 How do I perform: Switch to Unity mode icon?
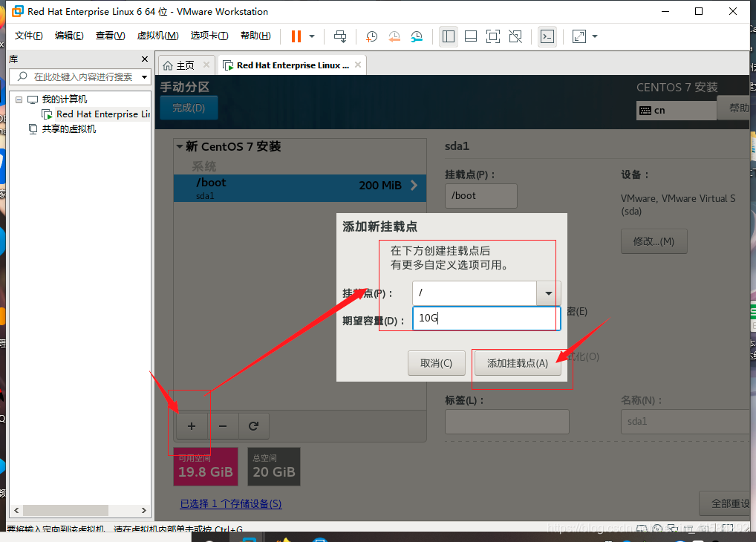515,36
